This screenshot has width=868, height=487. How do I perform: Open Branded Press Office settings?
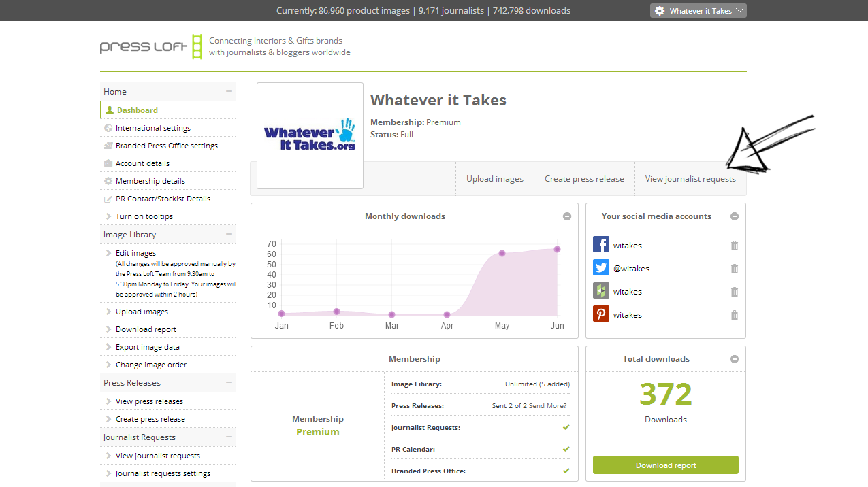(x=167, y=146)
